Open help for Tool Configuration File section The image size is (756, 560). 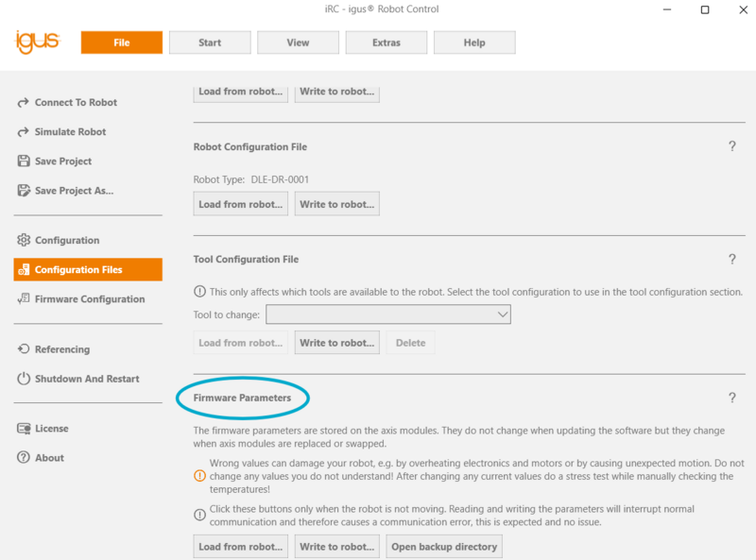[x=731, y=260]
